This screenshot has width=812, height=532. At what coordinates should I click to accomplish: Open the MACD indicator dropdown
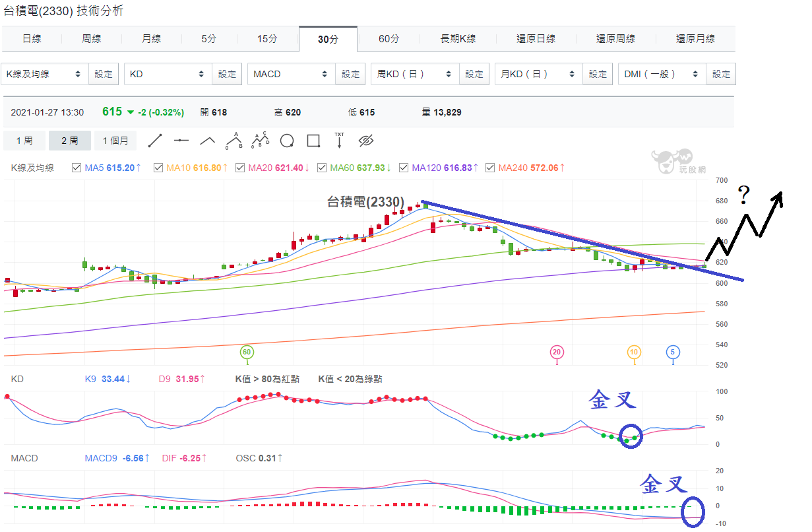click(x=292, y=74)
